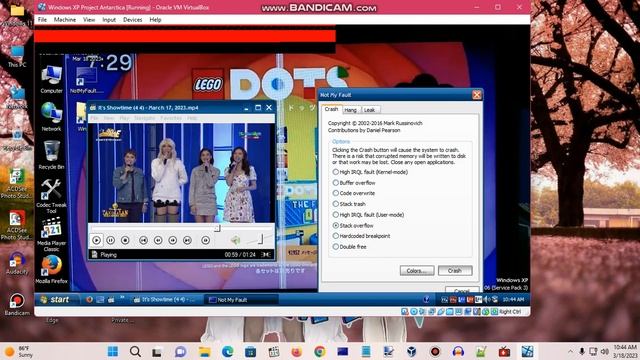Open File Explorer from host taskbar
640x360 pixels.
coord(204,351)
